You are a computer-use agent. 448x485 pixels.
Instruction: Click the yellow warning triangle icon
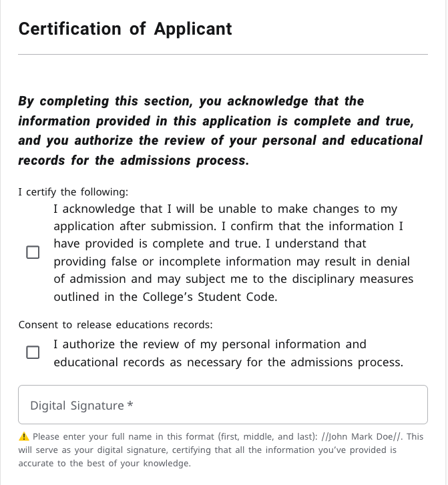(24, 437)
